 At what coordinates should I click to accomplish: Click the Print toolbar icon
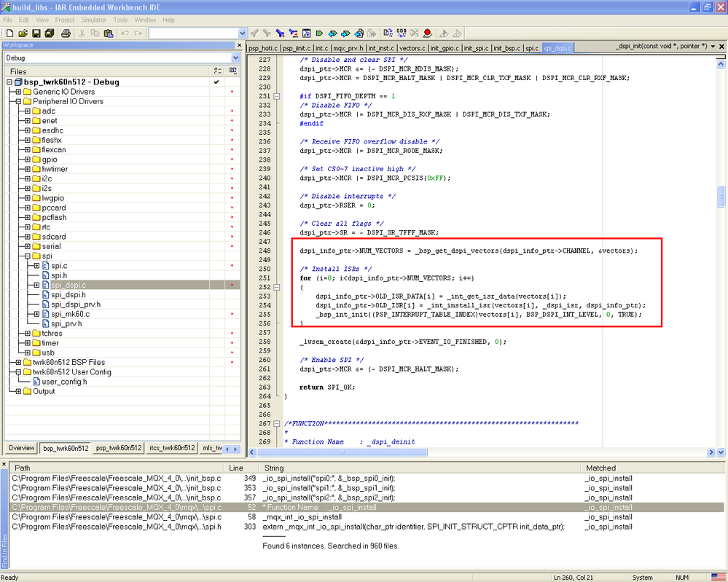[x=66, y=34]
